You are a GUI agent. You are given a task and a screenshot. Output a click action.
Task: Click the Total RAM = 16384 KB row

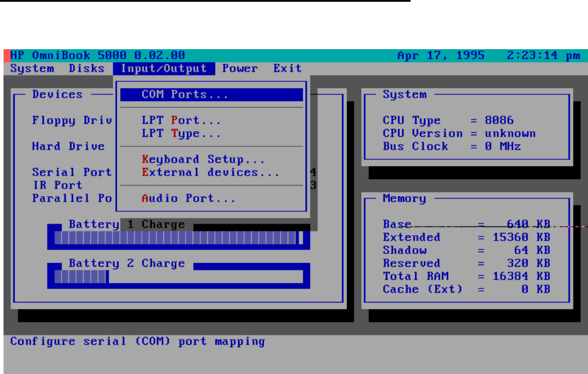point(467,276)
